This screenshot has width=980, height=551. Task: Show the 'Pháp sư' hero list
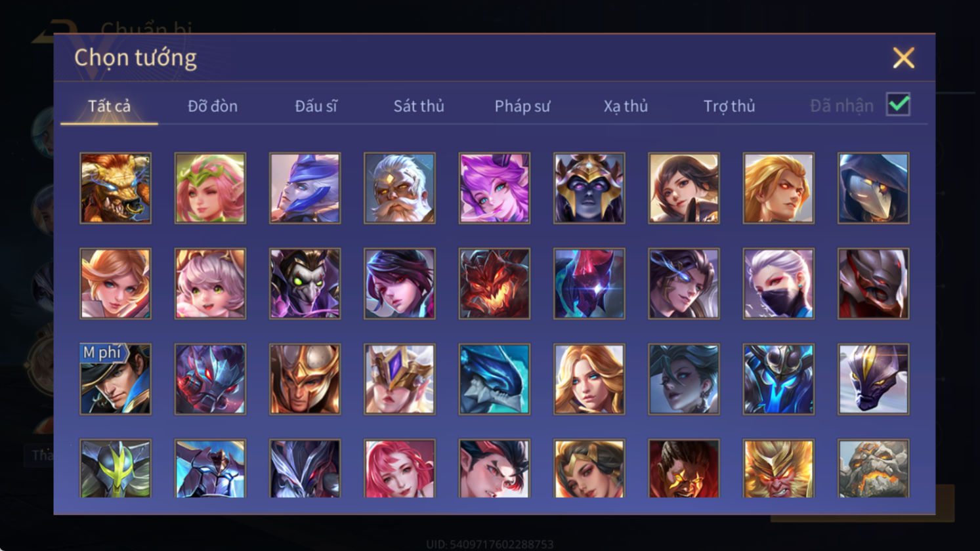522,106
